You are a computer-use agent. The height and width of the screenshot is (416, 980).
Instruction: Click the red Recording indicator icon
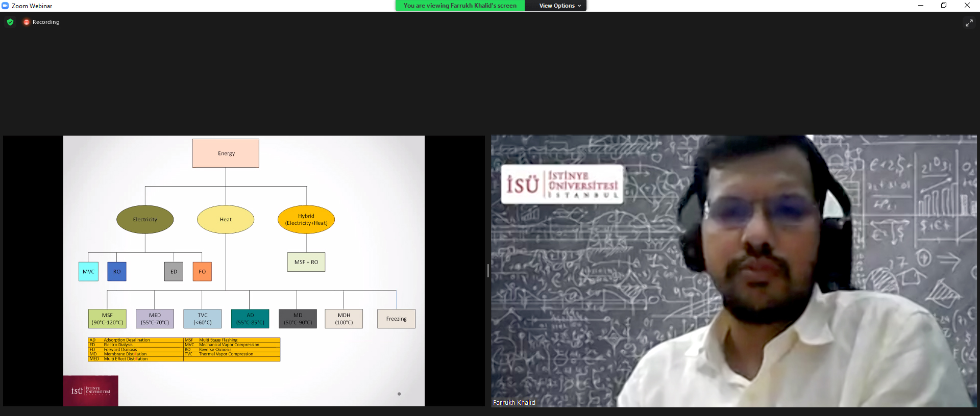pyautogui.click(x=27, y=22)
